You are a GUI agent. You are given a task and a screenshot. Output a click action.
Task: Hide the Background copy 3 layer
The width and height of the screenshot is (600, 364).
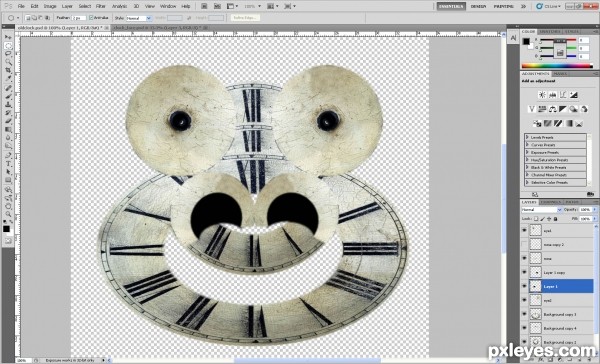524,314
